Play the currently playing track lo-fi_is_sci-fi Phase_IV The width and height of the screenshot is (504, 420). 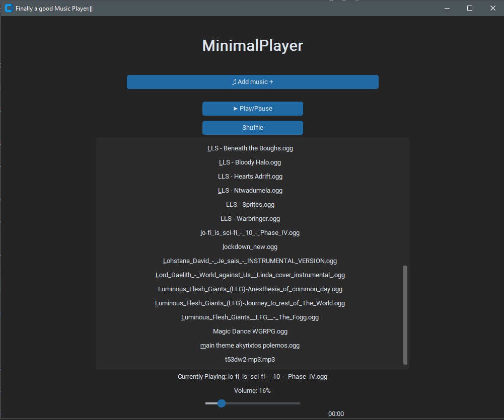[x=250, y=232]
